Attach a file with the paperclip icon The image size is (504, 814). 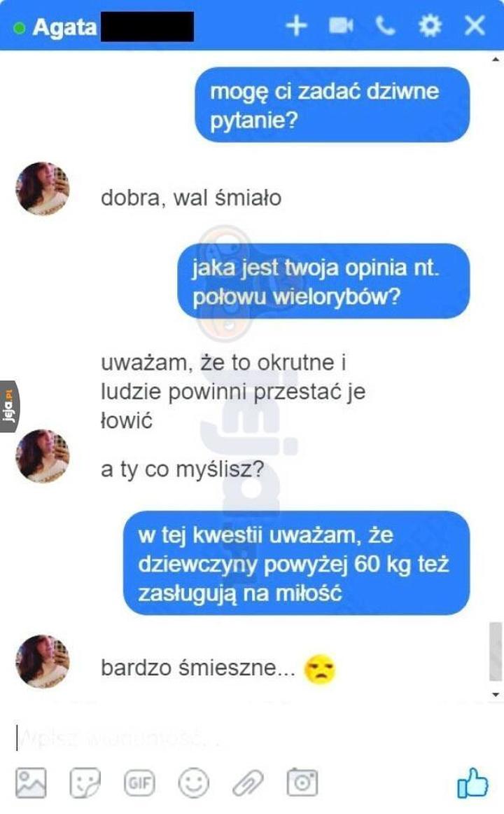click(247, 783)
